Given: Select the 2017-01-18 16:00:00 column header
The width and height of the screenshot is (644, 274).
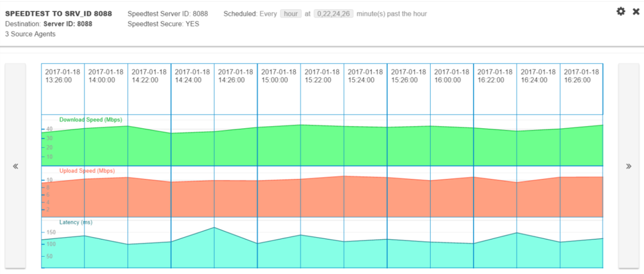Looking at the screenshot, I should pyautogui.click(x=452, y=88).
